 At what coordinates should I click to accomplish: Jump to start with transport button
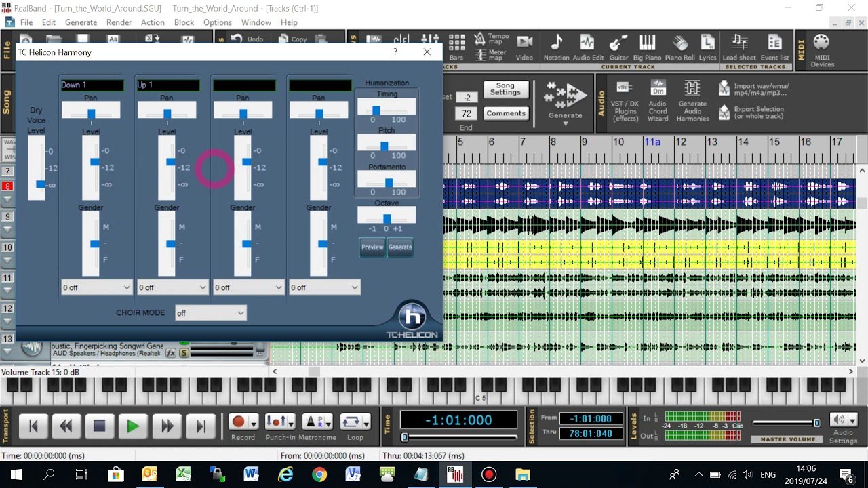[33, 426]
